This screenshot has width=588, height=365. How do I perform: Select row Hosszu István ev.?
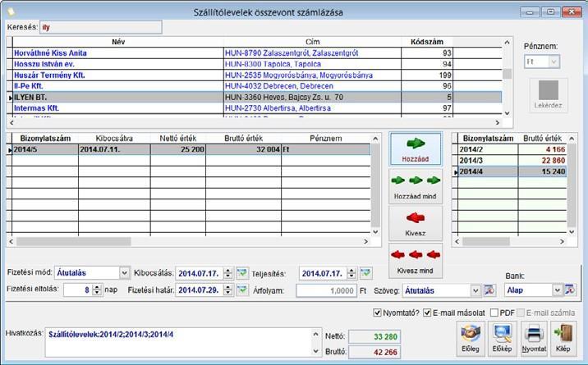(257, 64)
